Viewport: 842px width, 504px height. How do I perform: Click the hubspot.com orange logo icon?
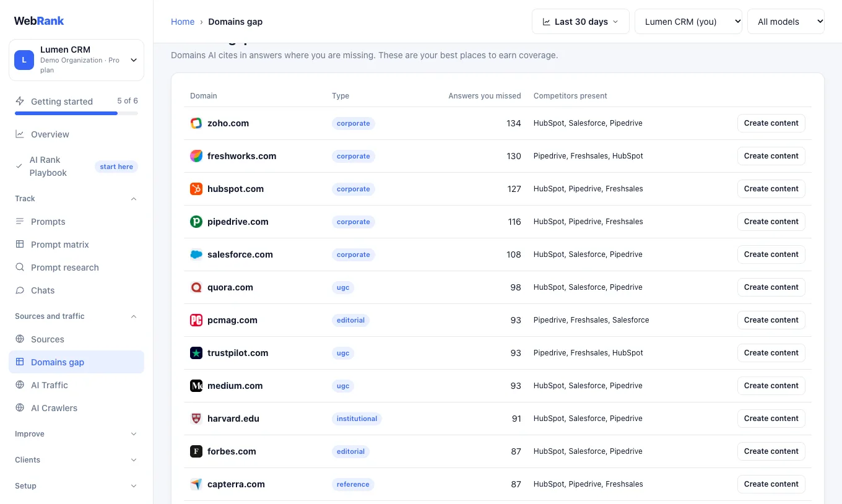tap(196, 189)
